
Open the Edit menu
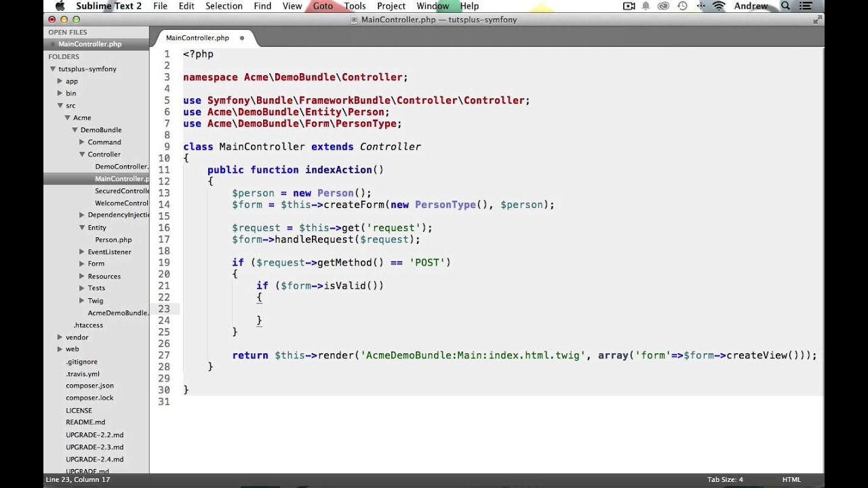(186, 6)
